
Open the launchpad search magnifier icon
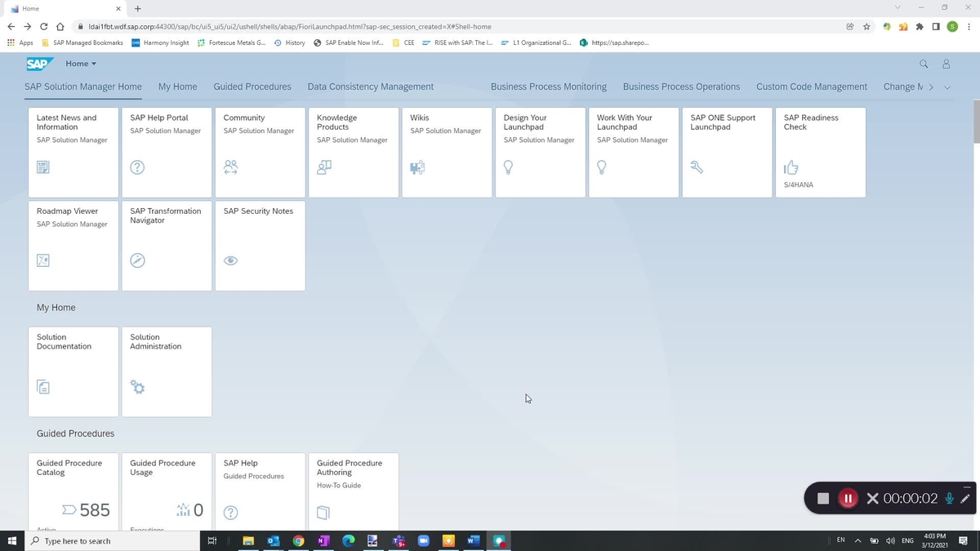[x=924, y=64]
